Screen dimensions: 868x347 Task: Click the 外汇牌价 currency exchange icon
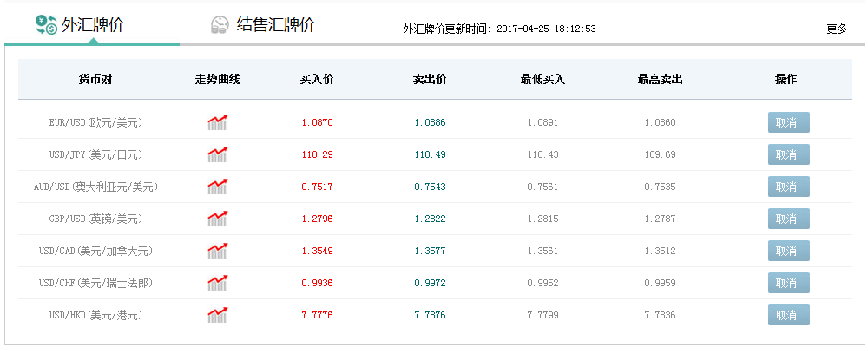point(46,25)
